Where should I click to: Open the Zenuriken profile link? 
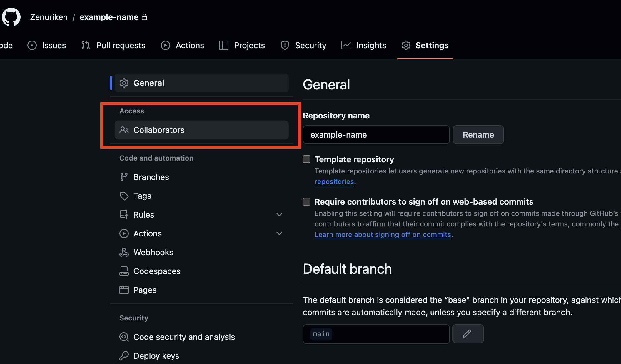(x=49, y=17)
